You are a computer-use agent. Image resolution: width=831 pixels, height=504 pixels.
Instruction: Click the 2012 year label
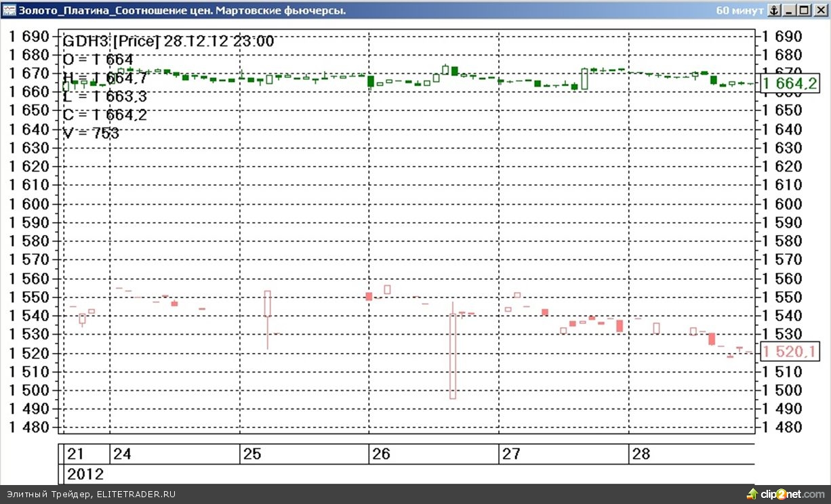pyautogui.click(x=85, y=474)
